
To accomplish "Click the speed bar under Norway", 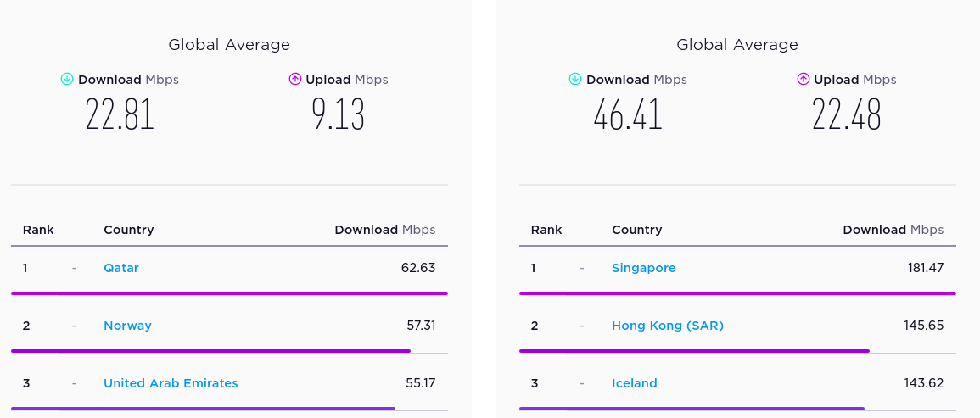I will click(x=210, y=351).
